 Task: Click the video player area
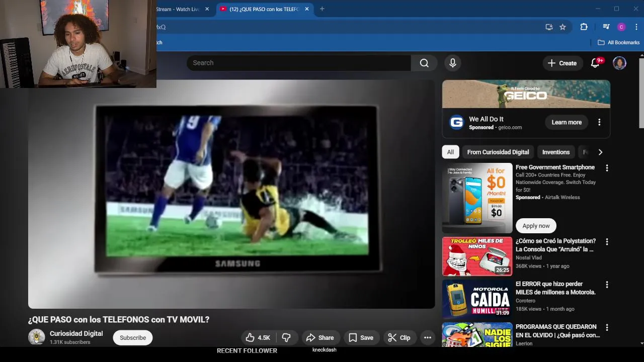click(x=231, y=194)
